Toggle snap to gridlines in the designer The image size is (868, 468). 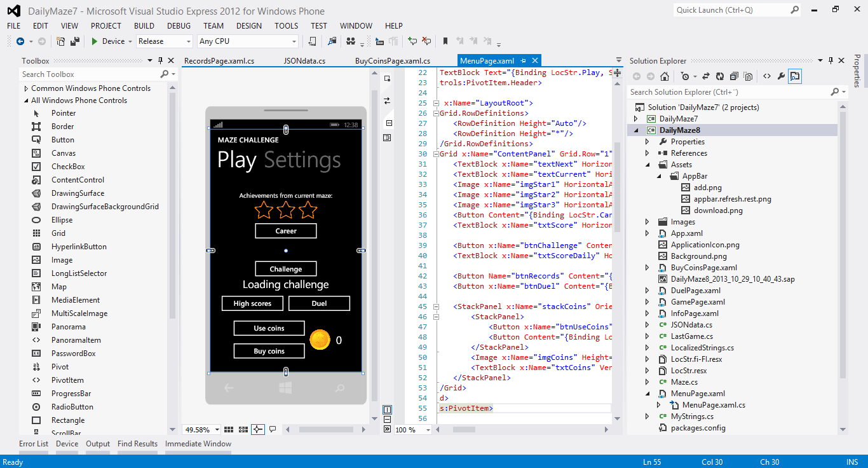[x=243, y=429]
